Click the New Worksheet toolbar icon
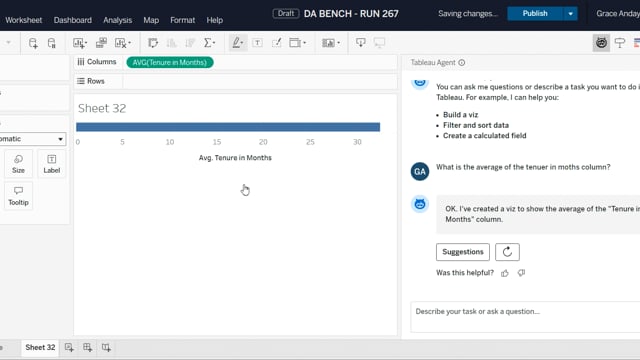Screen dimensions: 640x360 (78, 43)
